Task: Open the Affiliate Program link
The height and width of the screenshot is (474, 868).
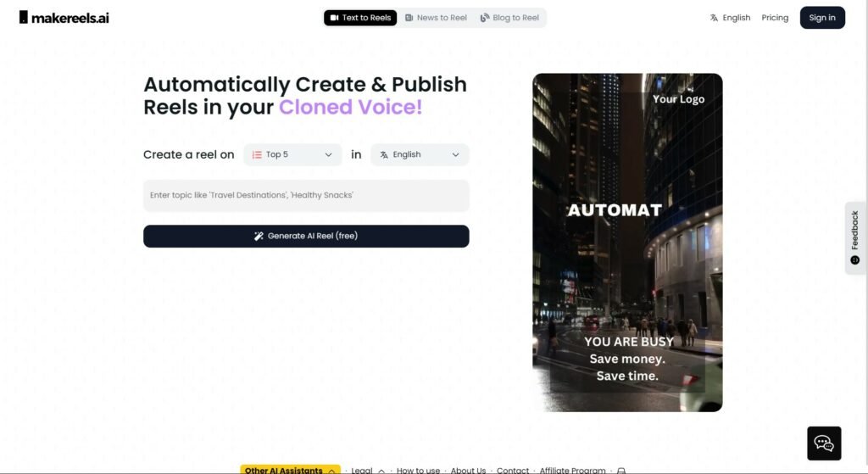Action: coord(572,470)
